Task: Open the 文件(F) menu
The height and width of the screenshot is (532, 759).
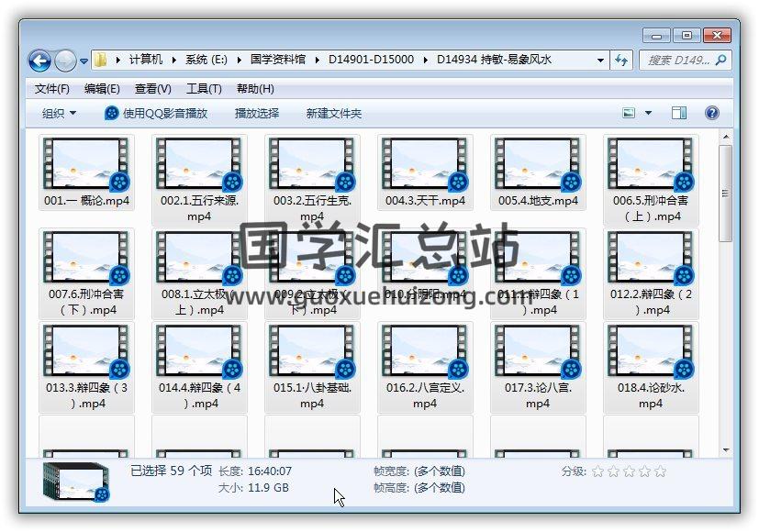Action: (51, 89)
